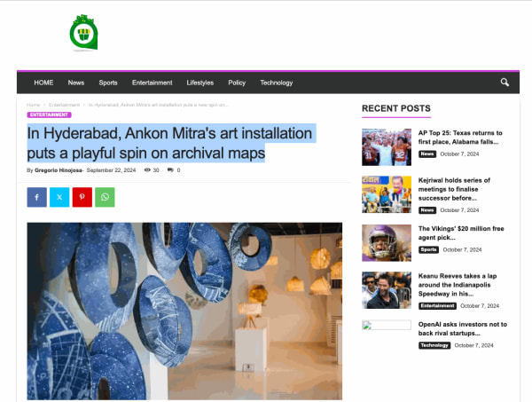Image resolution: width=532 pixels, height=402 pixels.
Task: Open the AP Top 25 Texas post
Action: coord(460,138)
